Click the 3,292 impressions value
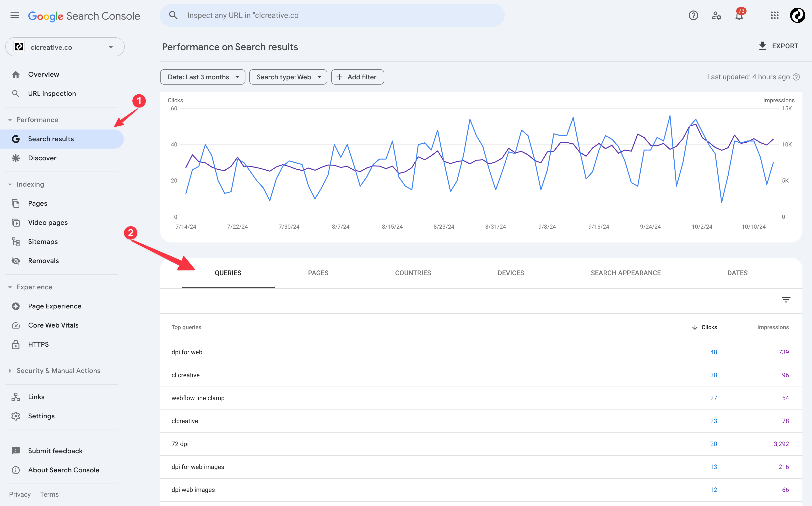 (x=781, y=444)
